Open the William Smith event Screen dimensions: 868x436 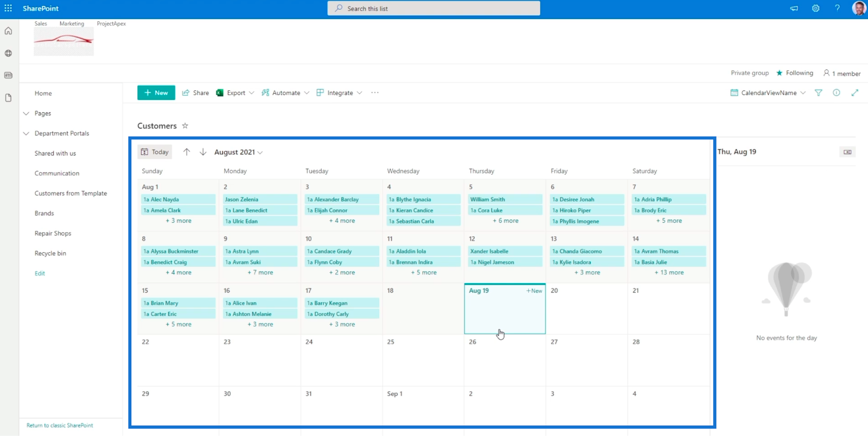tap(505, 200)
